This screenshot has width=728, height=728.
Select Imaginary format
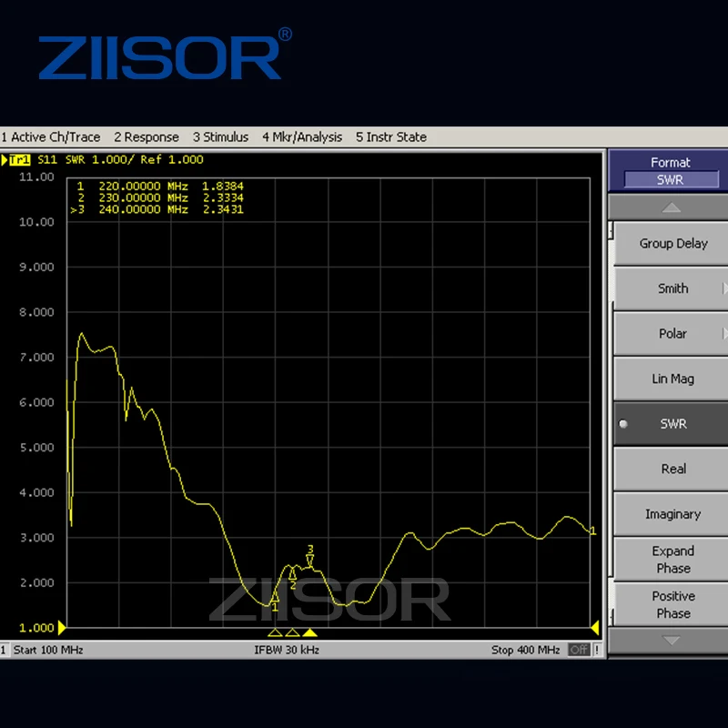672,514
